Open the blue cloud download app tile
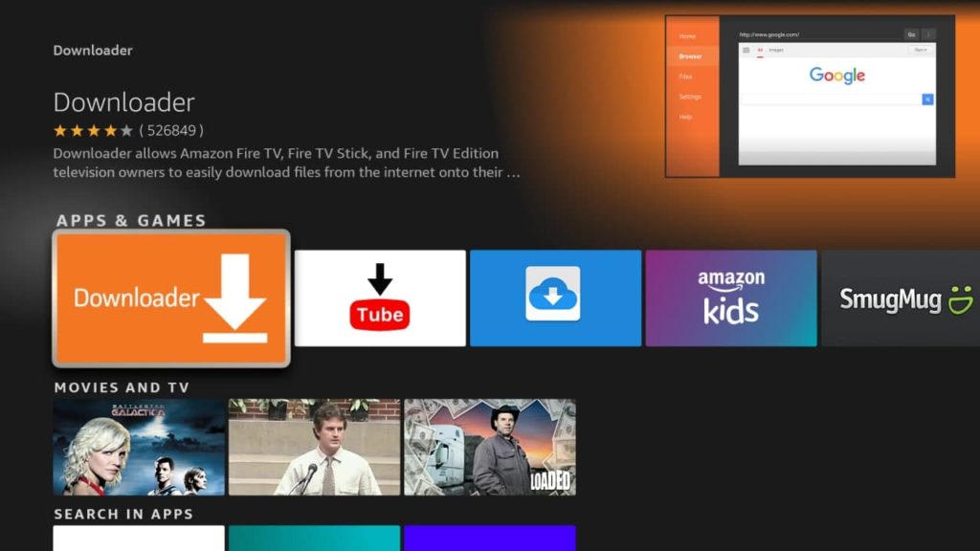 (x=556, y=298)
